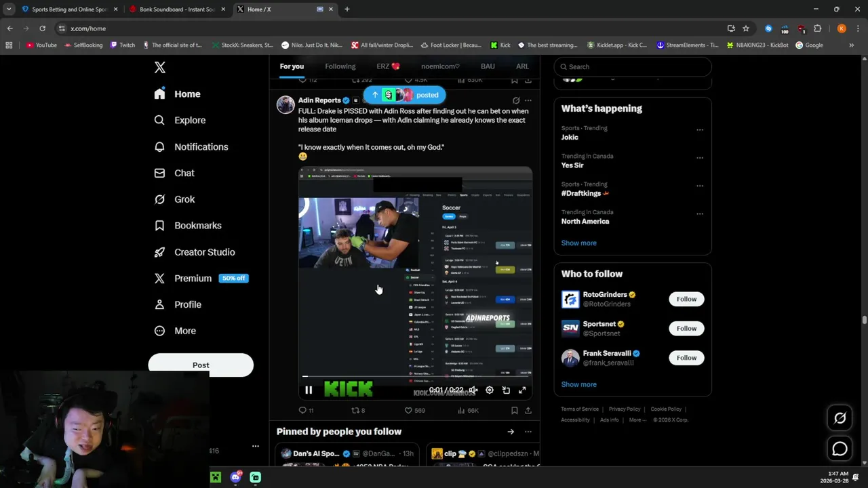Screen dimensions: 868x488
Task: Open Explore from the sidebar
Action: [180, 120]
